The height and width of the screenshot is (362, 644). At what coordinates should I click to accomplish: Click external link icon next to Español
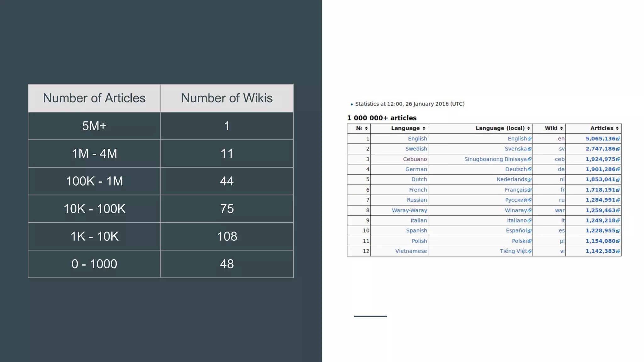pos(530,231)
